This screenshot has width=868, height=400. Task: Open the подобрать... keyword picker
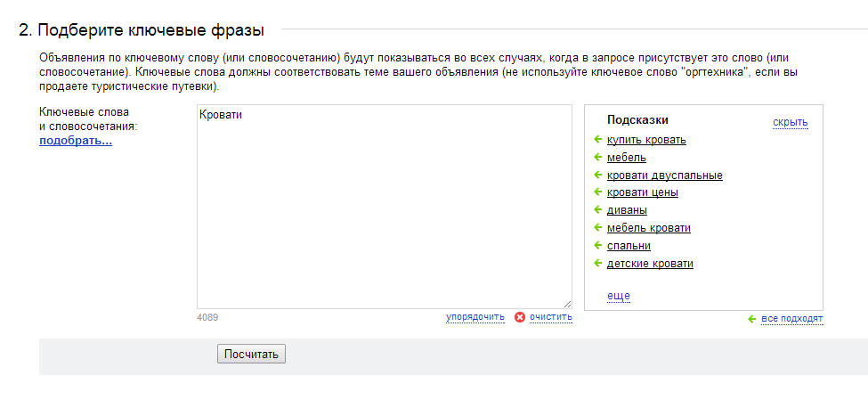(x=76, y=141)
